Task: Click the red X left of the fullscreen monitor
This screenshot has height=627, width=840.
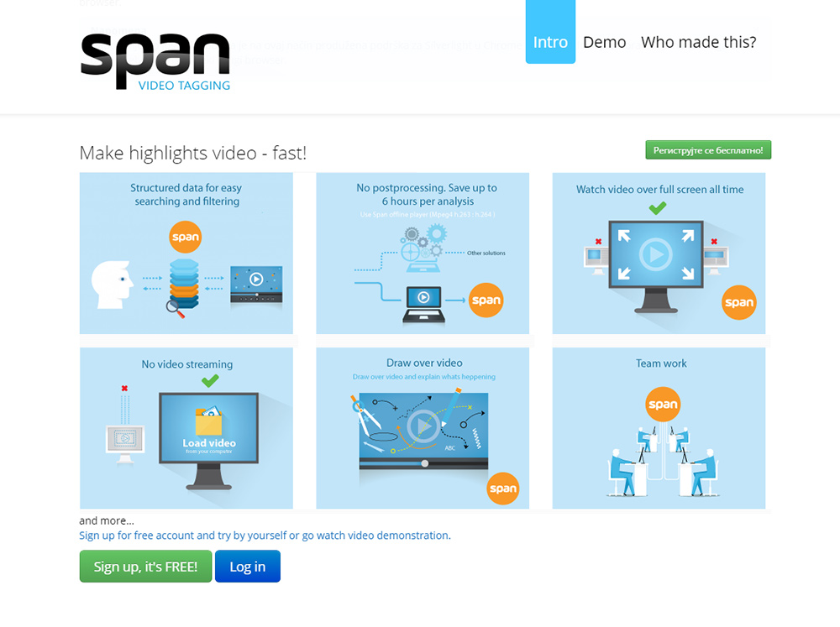Action: click(x=598, y=242)
